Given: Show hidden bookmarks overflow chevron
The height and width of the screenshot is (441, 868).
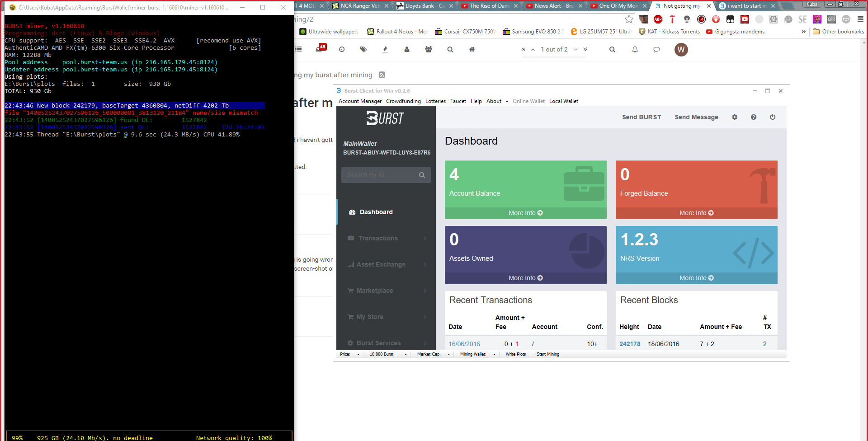Looking at the screenshot, I should tap(803, 32).
